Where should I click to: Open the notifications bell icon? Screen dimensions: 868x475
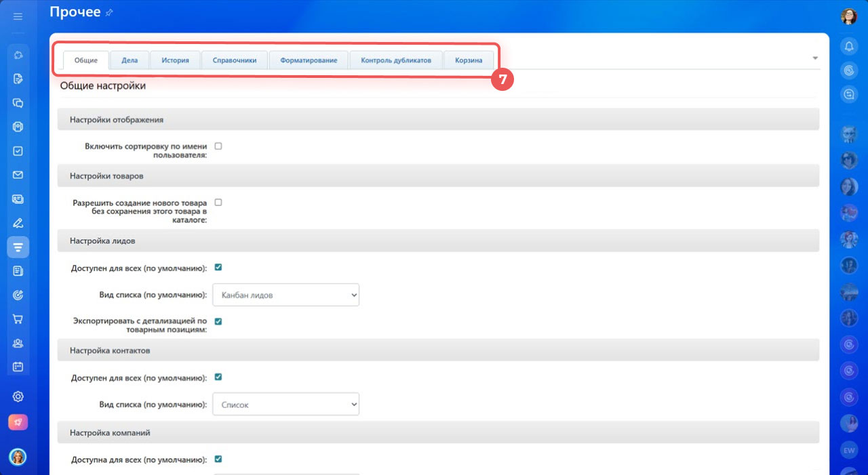pyautogui.click(x=848, y=46)
